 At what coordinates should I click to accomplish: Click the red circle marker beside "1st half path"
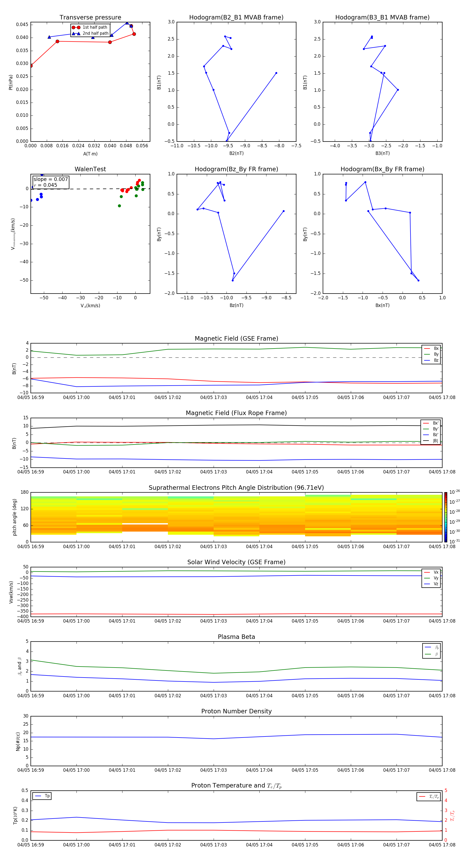click(76, 27)
